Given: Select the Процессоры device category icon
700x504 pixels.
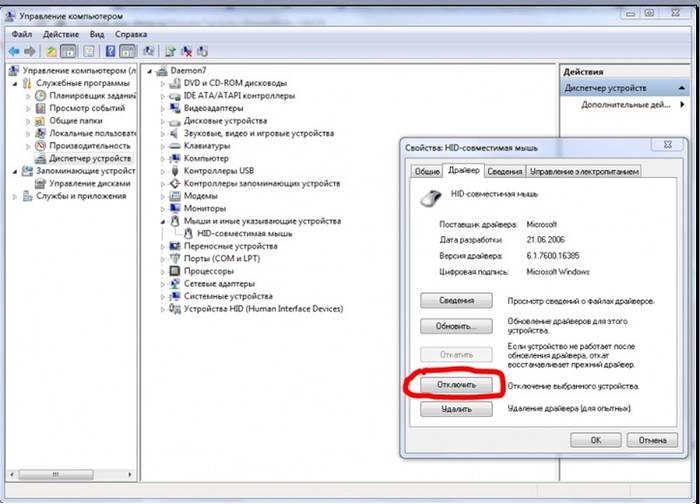Looking at the screenshot, I should click(175, 271).
